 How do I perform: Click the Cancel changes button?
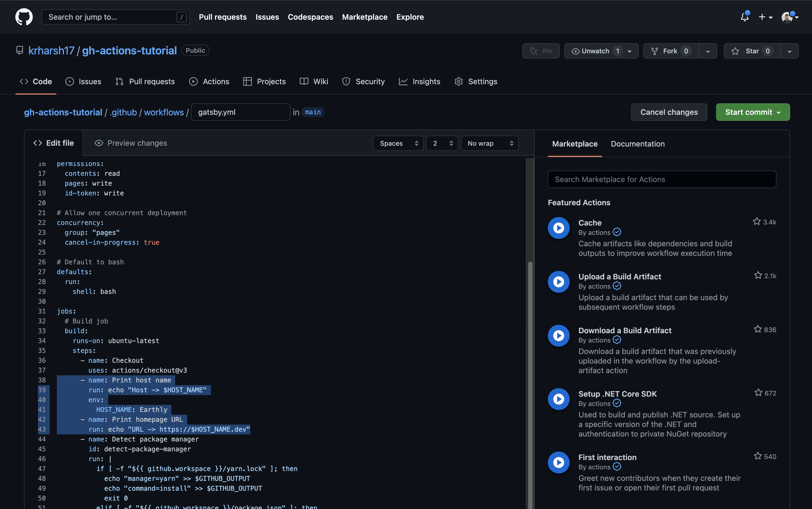(x=669, y=112)
